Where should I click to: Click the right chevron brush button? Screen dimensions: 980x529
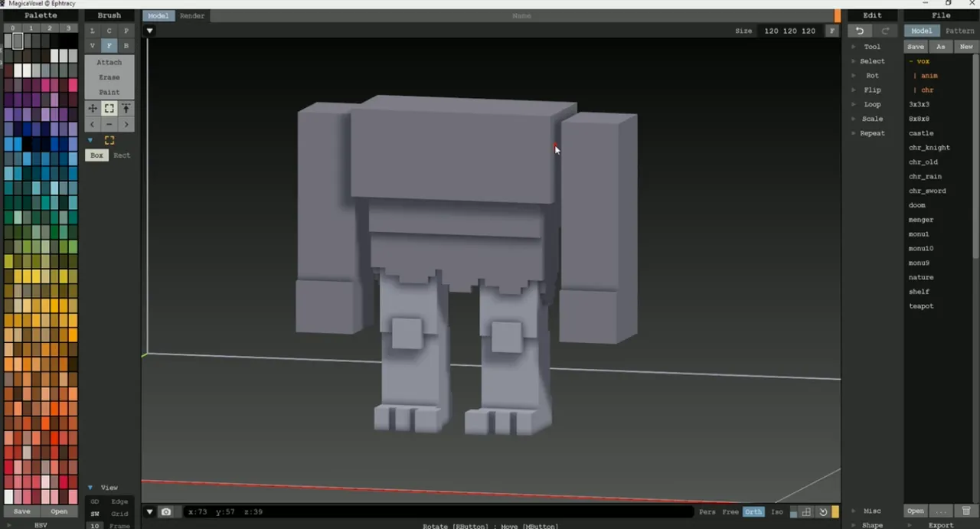coord(126,124)
